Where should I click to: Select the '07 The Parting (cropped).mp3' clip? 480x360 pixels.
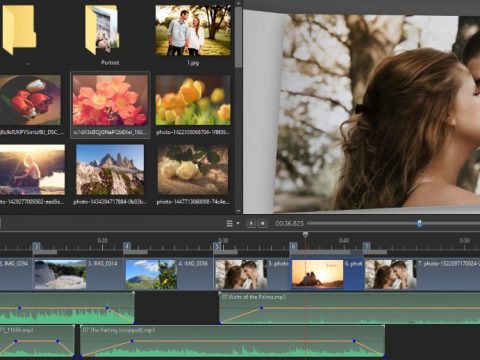232,341
